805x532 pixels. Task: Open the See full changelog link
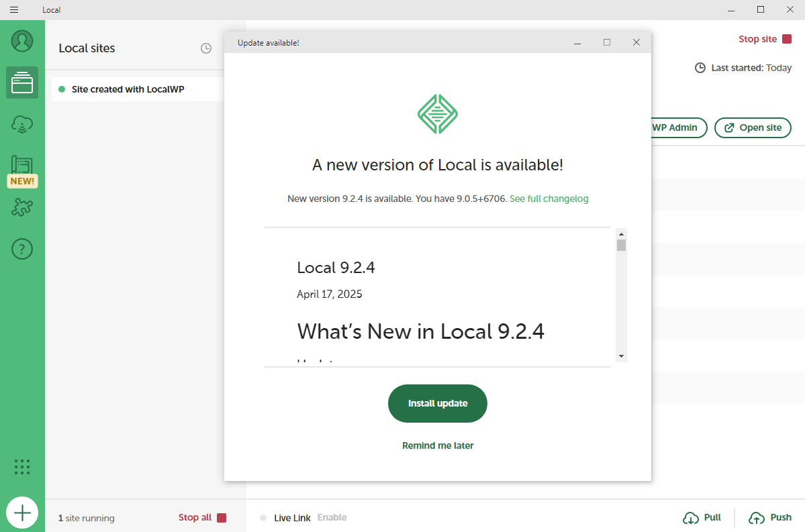[549, 199]
